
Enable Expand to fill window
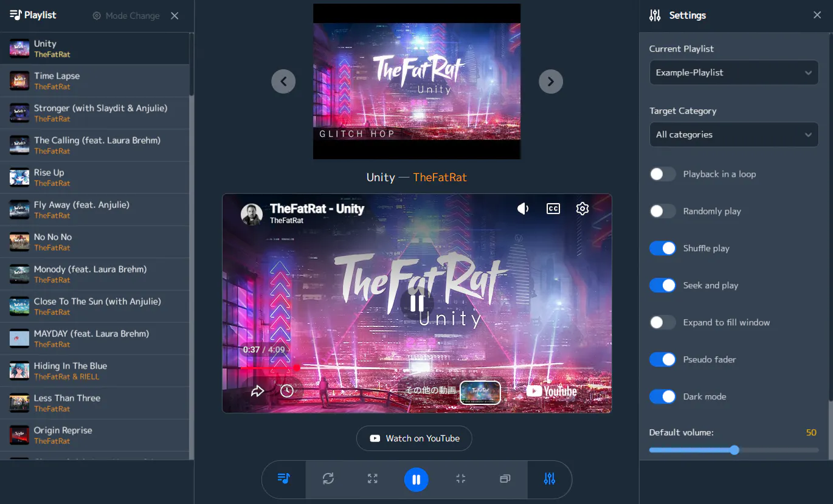[663, 323]
